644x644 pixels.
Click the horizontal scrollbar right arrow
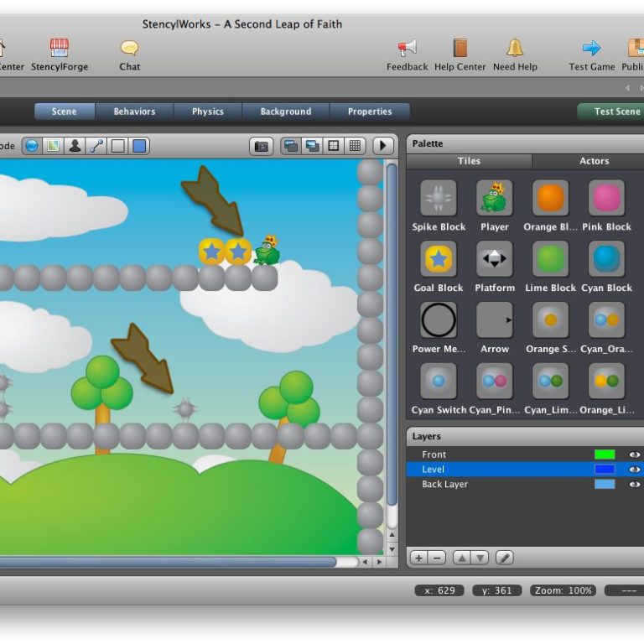coord(380,562)
